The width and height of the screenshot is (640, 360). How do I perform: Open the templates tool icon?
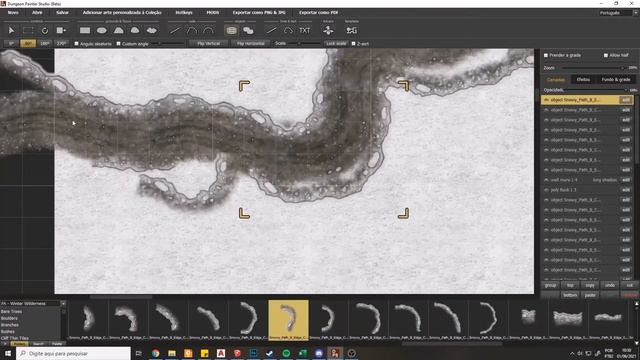(x=351, y=30)
